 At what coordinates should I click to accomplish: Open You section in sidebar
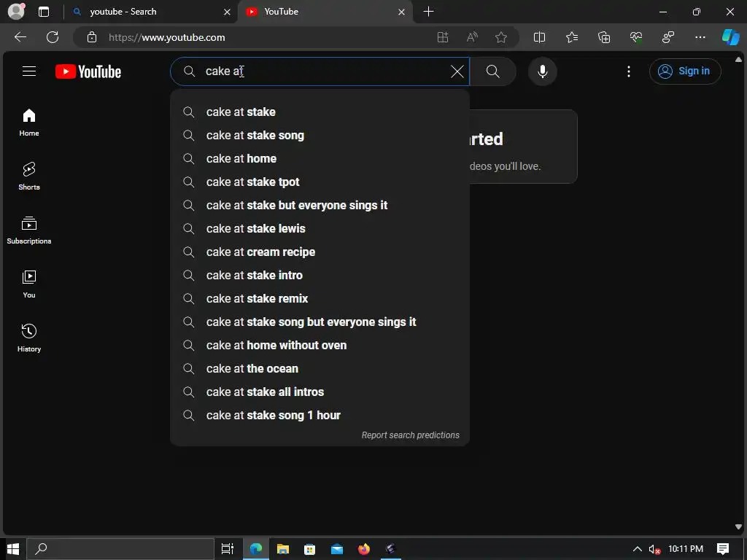[29, 284]
